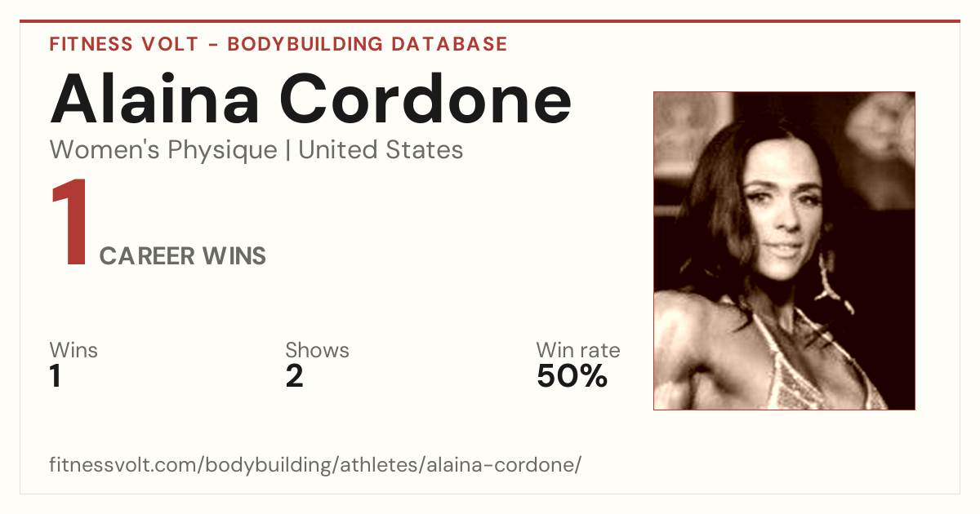Click the Wins stat label

(73, 350)
